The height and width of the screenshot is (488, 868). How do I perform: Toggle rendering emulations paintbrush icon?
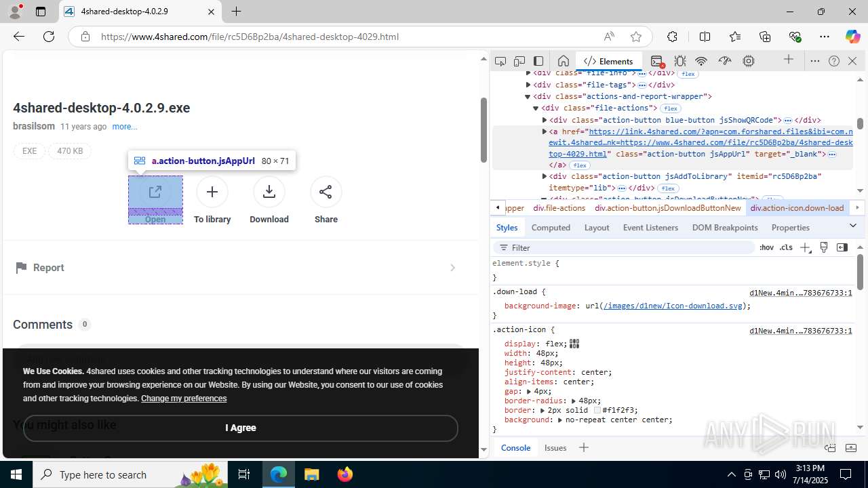(824, 247)
